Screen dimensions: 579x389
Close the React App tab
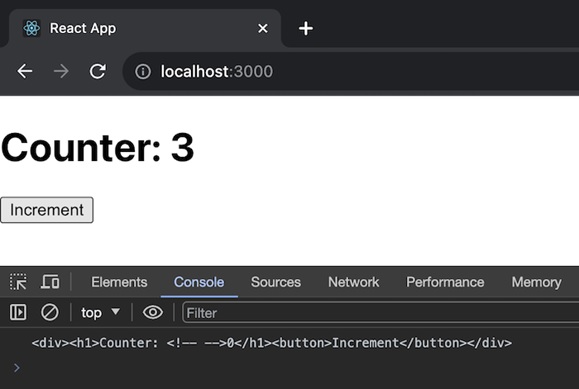[263, 28]
